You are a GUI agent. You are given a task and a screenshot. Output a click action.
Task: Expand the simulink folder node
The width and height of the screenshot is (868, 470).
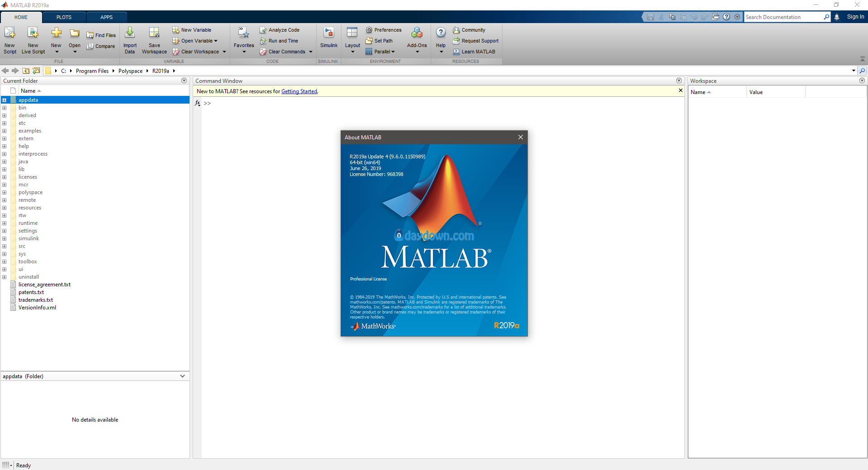tap(4, 238)
